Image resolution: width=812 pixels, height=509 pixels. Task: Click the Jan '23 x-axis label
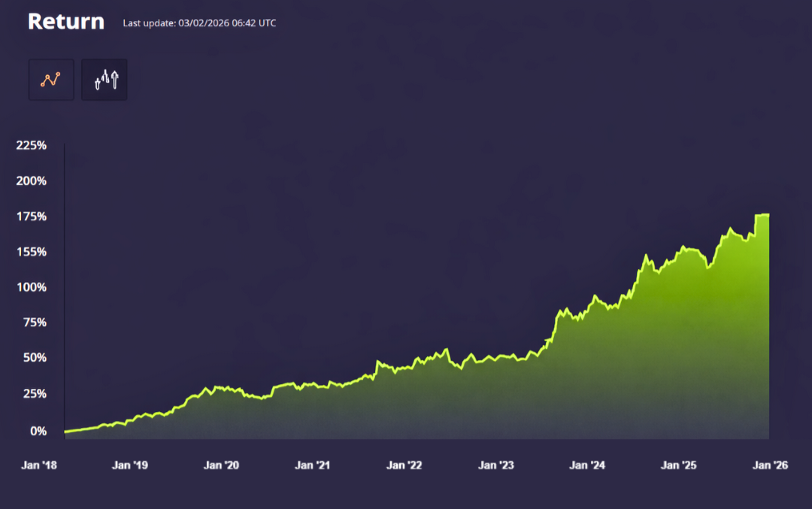[x=495, y=465]
